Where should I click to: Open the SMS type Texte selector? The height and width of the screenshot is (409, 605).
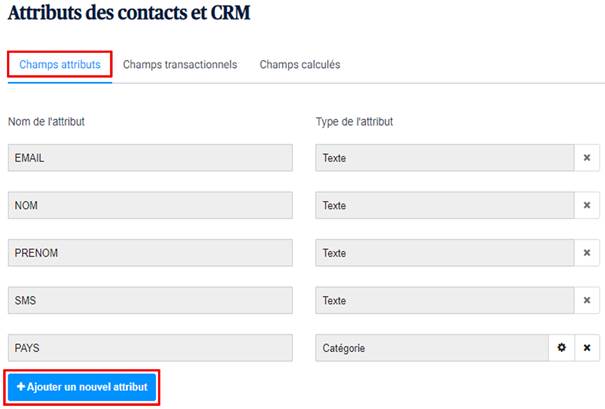point(443,300)
